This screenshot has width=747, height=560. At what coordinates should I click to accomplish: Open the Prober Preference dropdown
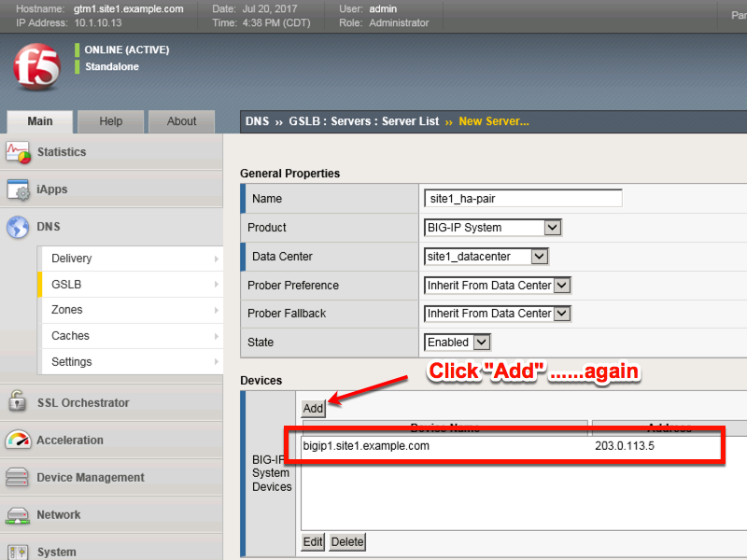[x=497, y=286]
